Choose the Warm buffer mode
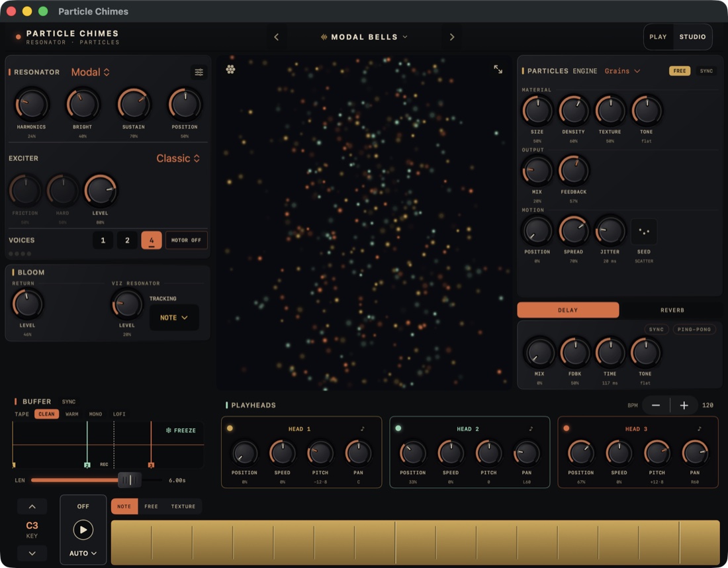The width and height of the screenshot is (728, 568). coord(71,414)
